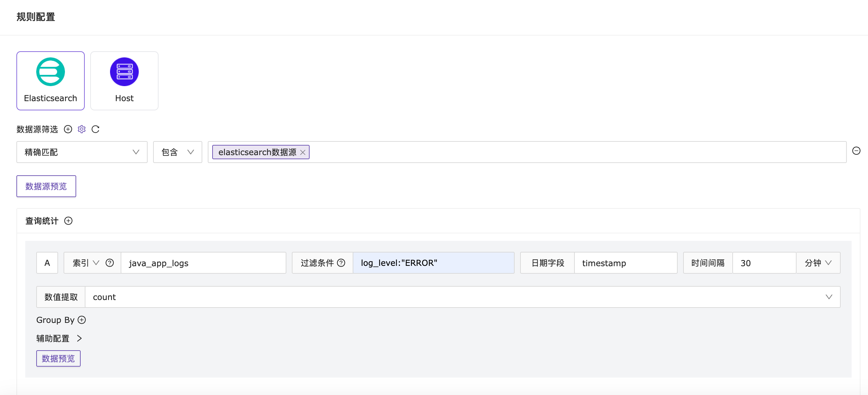Select the Elasticsearch data source card
This screenshot has width=868, height=395.
[x=51, y=81]
